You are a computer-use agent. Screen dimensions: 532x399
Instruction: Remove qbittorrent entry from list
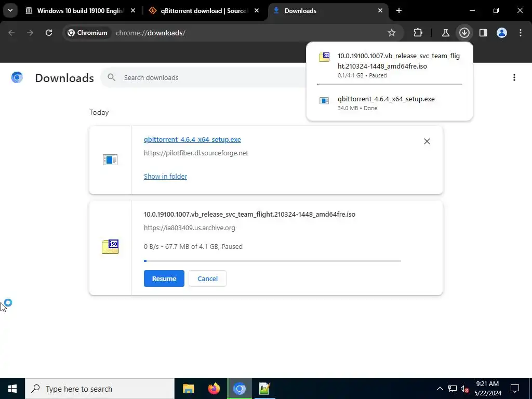point(427,141)
